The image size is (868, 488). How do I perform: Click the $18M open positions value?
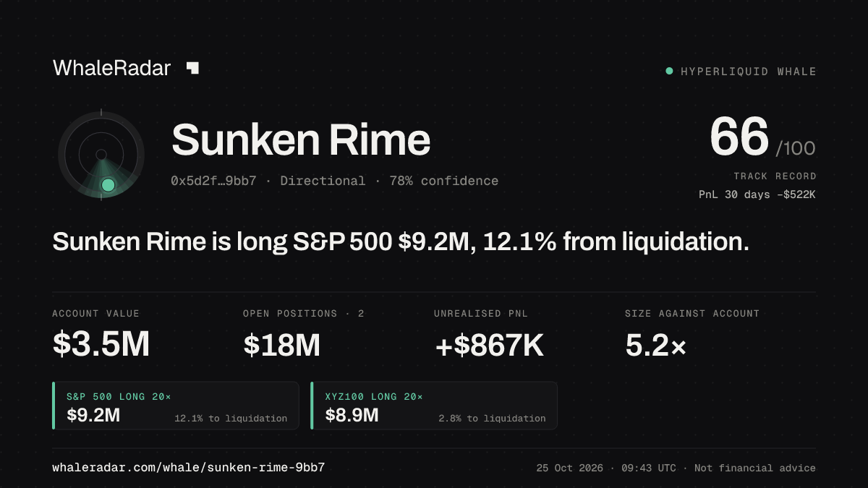tap(282, 345)
